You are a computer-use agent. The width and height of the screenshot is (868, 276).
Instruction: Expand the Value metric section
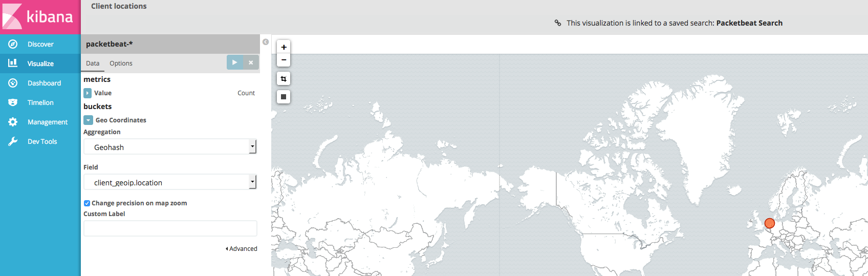(x=88, y=93)
